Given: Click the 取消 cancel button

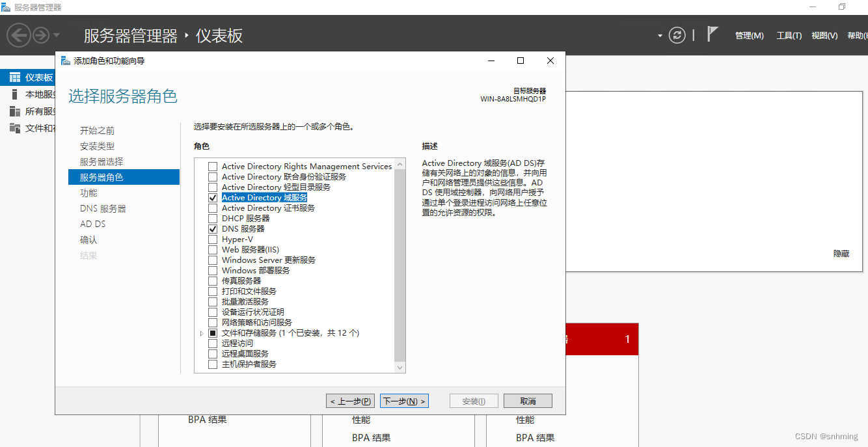Looking at the screenshot, I should (528, 401).
